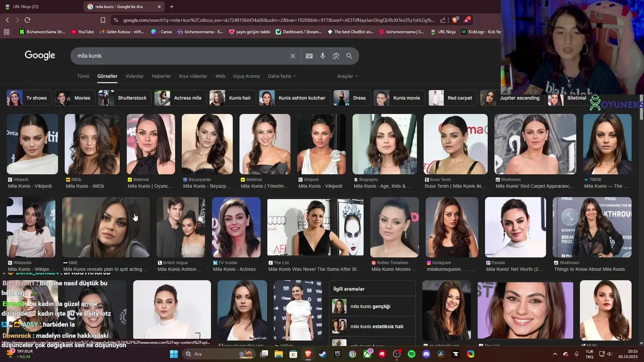Open the Canva bookmark

[162, 32]
